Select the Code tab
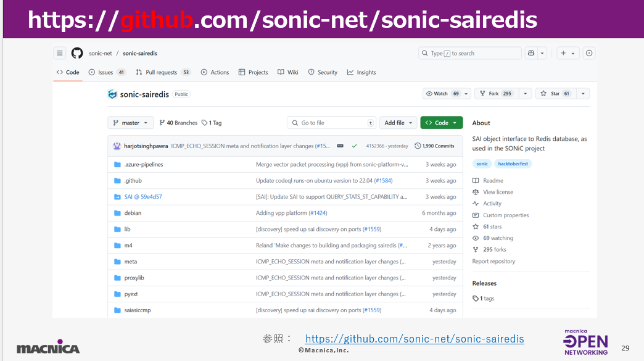The height and width of the screenshot is (361, 644). coord(68,72)
